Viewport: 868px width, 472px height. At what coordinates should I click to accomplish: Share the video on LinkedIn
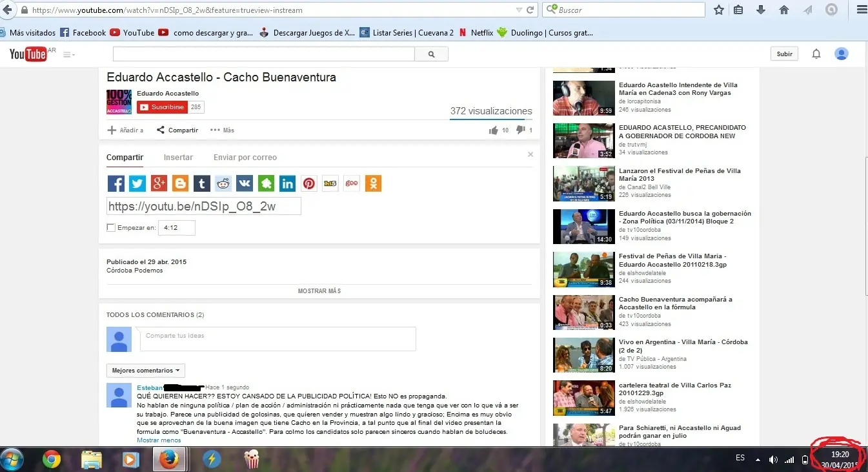click(x=288, y=183)
